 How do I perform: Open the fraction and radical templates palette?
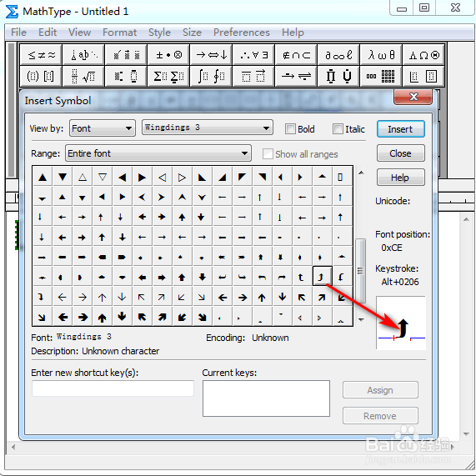(x=83, y=76)
